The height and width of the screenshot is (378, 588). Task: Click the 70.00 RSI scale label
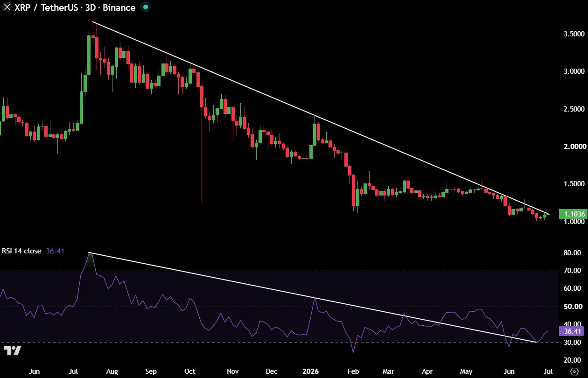573,271
